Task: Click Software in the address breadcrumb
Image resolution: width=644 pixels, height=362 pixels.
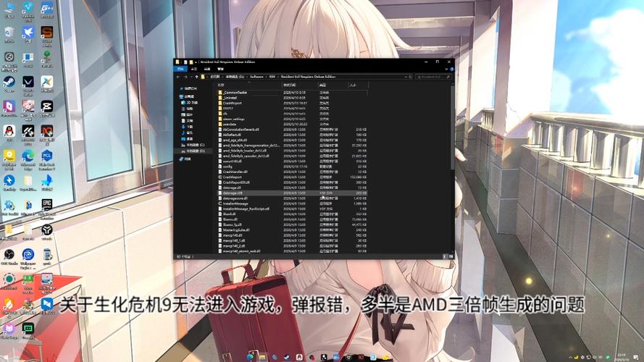Action: click(256, 77)
